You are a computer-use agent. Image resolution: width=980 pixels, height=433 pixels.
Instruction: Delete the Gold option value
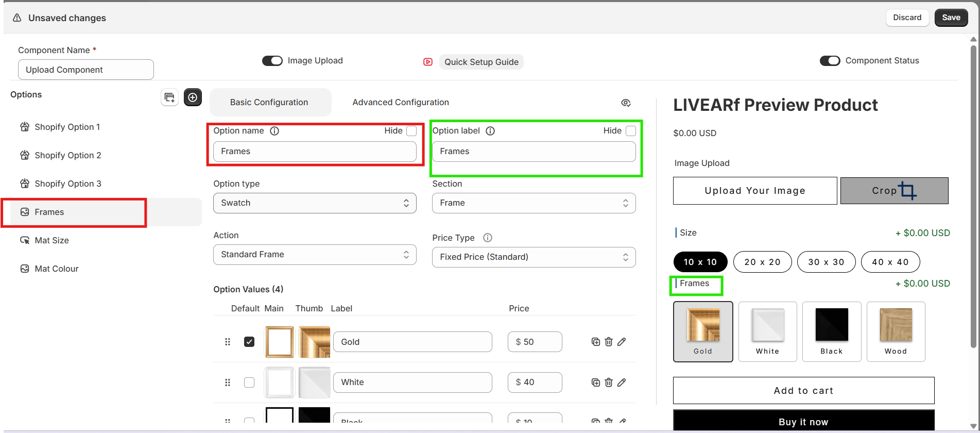click(x=609, y=342)
